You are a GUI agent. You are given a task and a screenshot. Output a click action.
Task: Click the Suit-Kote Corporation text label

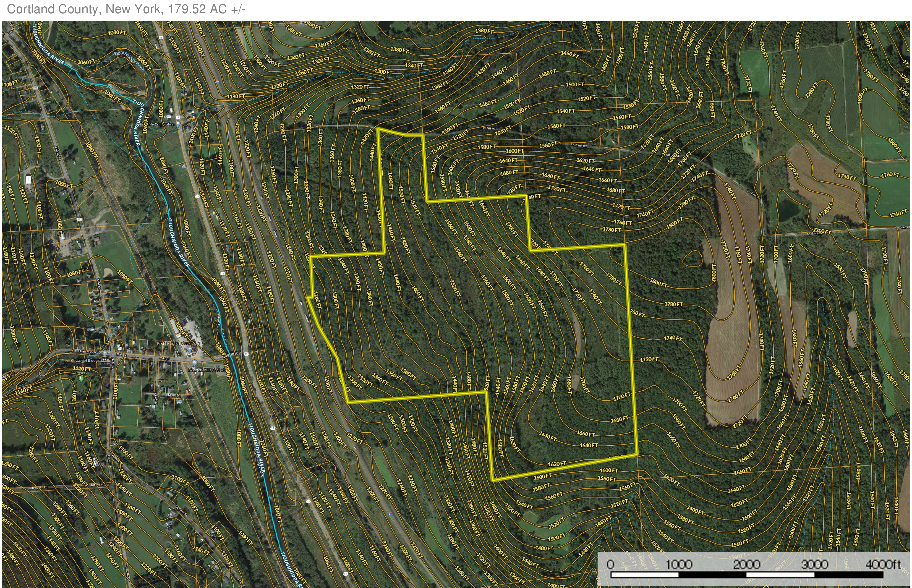tap(157, 124)
